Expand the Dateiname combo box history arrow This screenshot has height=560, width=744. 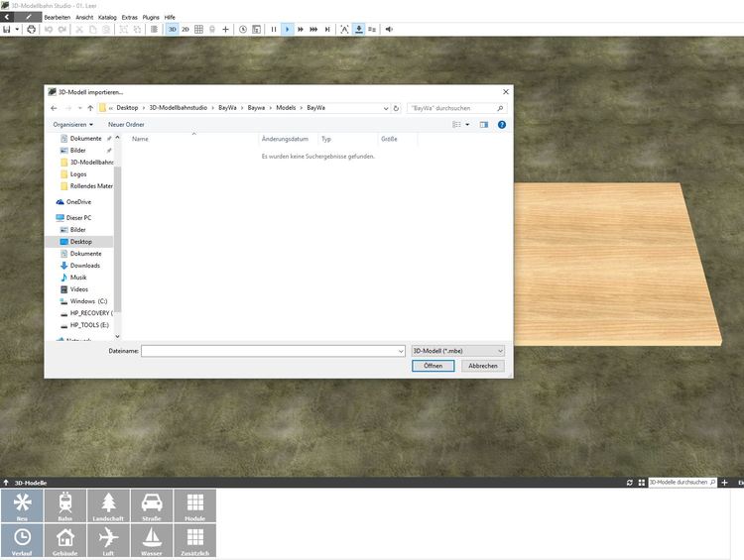[x=400, y=351]
